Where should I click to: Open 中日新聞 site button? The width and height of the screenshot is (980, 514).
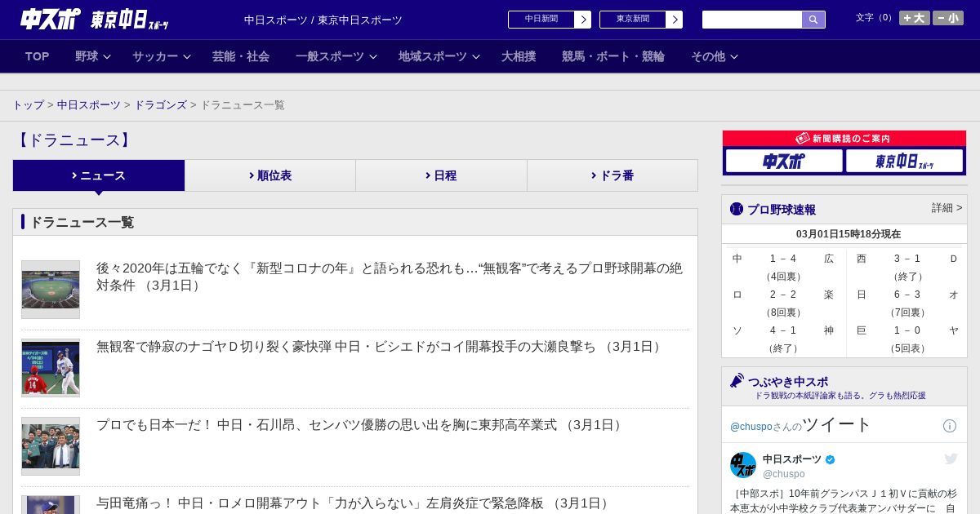541,20
